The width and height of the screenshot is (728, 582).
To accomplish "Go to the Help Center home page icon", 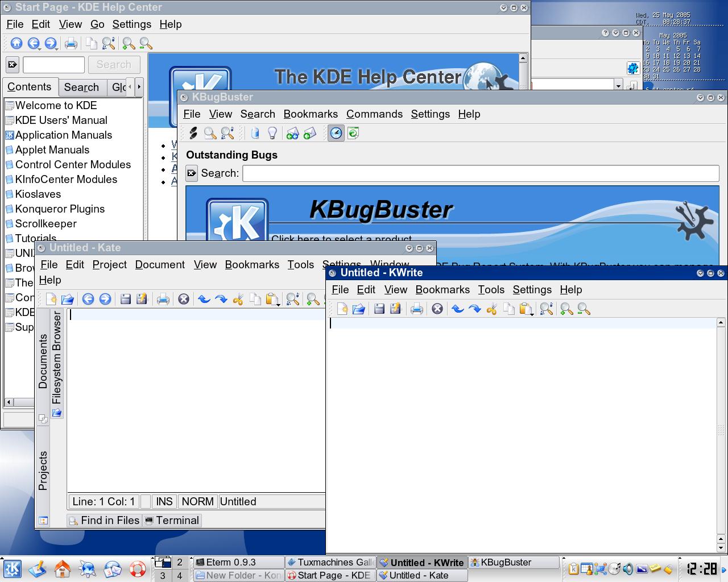I will point(16,43).
